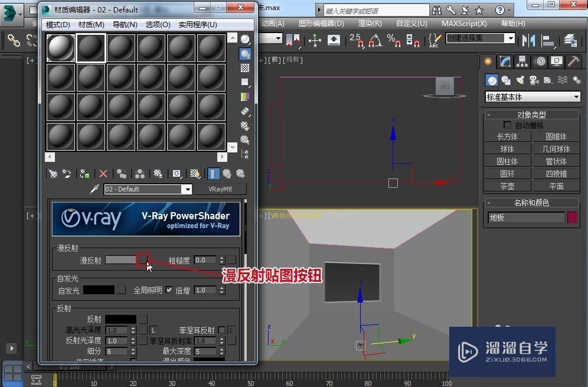This screenshot has height=387, width=588.
Task: Click the red X reset material icon
Action: (x=103, y=174)
